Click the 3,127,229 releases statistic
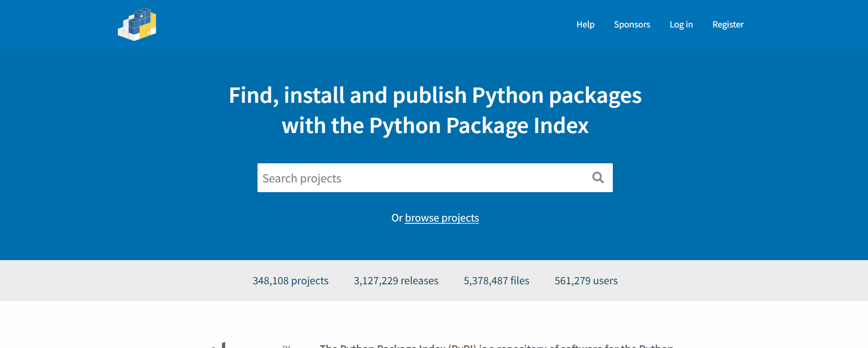 (396, 281)
